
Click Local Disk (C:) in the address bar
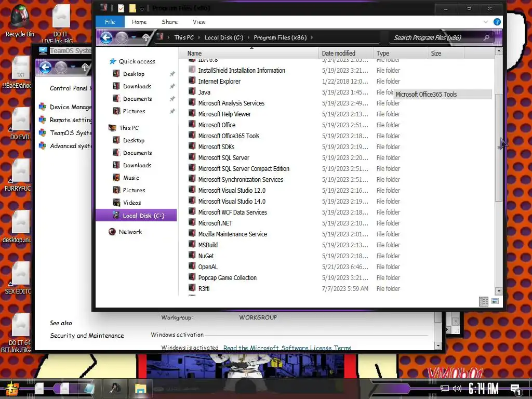click(224, 37)
